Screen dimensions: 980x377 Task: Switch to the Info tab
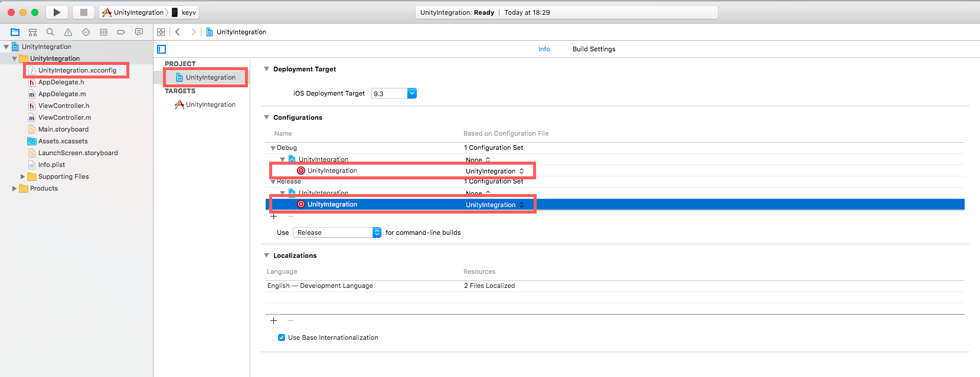coord(544,49)
